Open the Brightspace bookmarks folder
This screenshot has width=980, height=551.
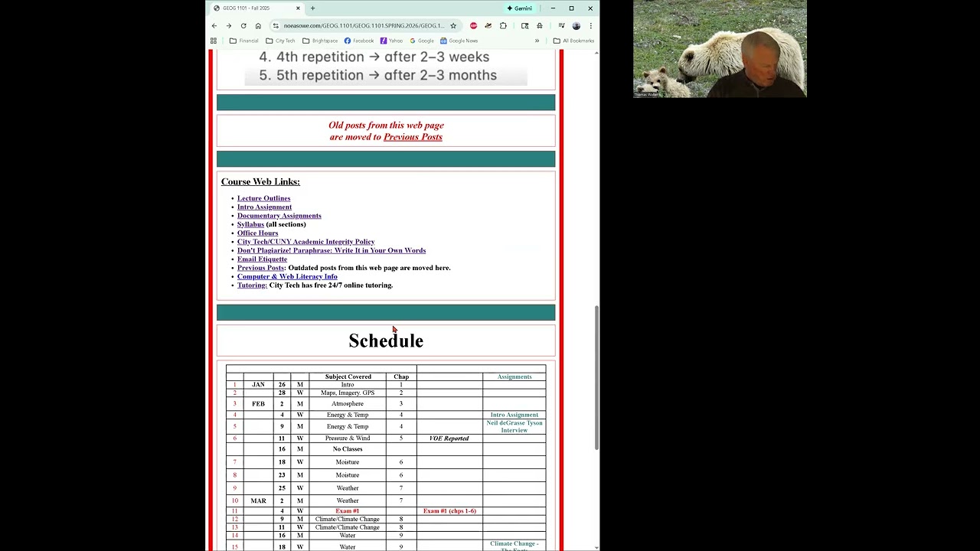pos(320,41)
